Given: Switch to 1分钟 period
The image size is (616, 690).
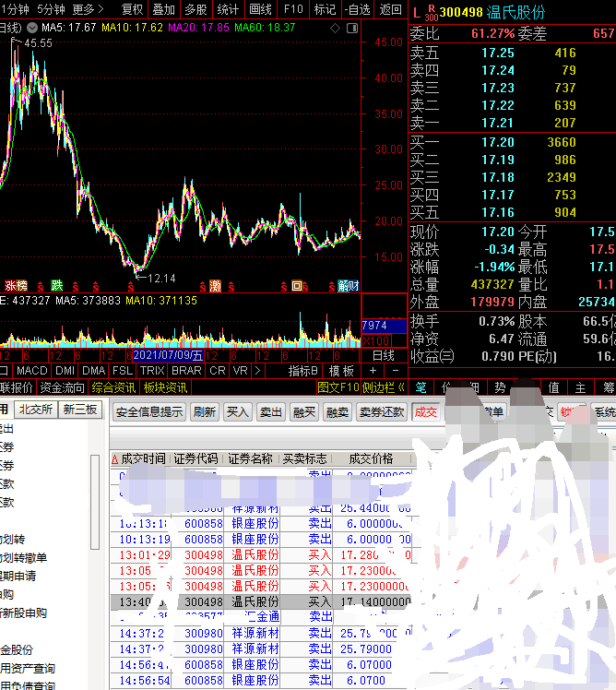Looking at the screenshot, I should 15,9.
